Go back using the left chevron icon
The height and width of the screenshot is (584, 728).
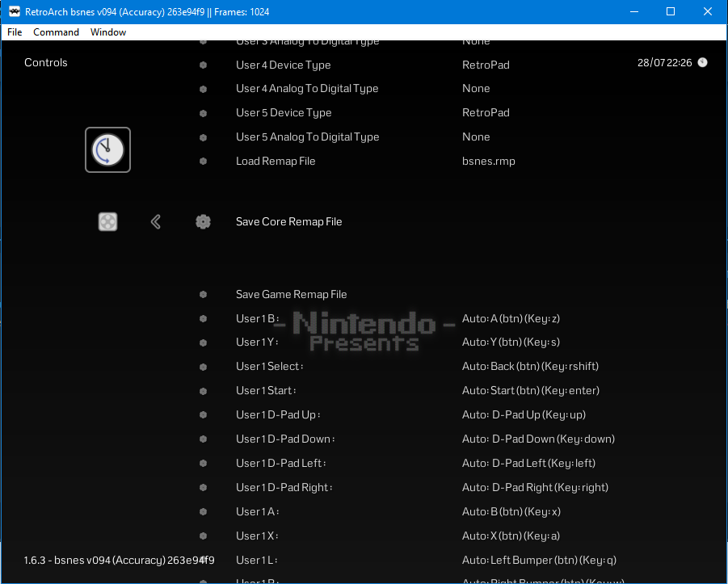[x=155, y=222]
